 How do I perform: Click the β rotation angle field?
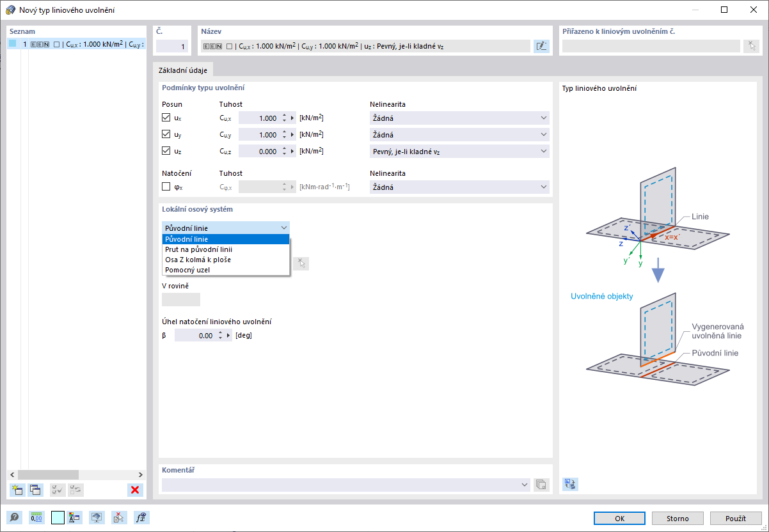tap(195, 335)
